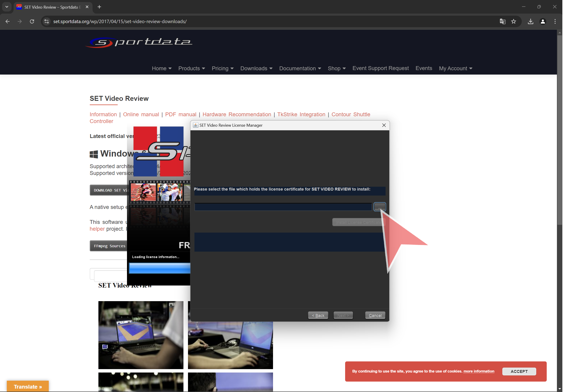The image size is (583, 392).
Task: Open the laptop with blue mat photo
Action: (141, 335)
